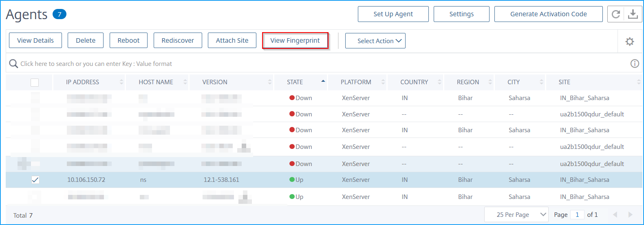Click the agents count badge 7

coord(60,14)
